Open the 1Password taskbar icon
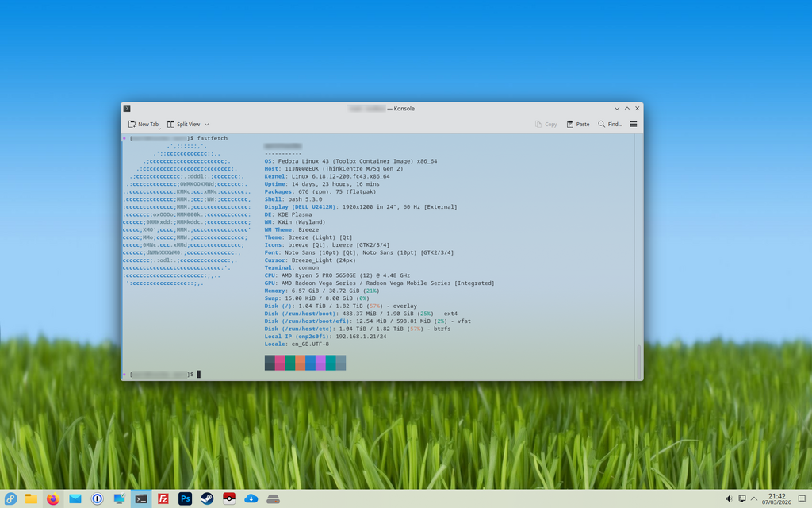 [x=98, y=498]
